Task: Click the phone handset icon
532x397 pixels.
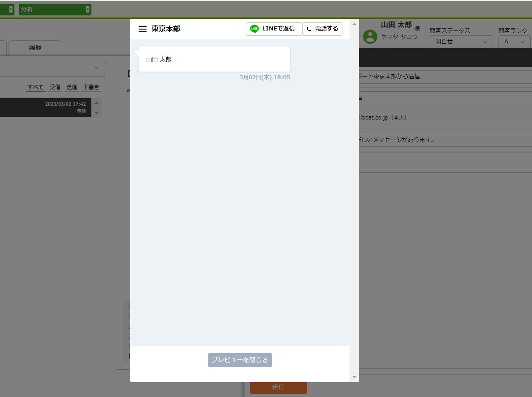Action: click(309, 29)
